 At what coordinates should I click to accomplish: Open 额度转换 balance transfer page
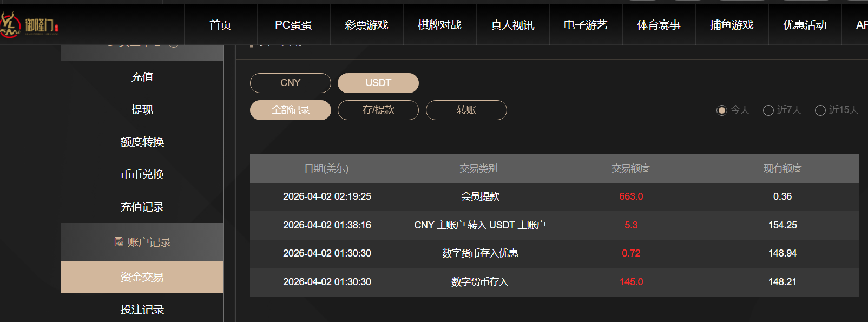click(142, 142)
